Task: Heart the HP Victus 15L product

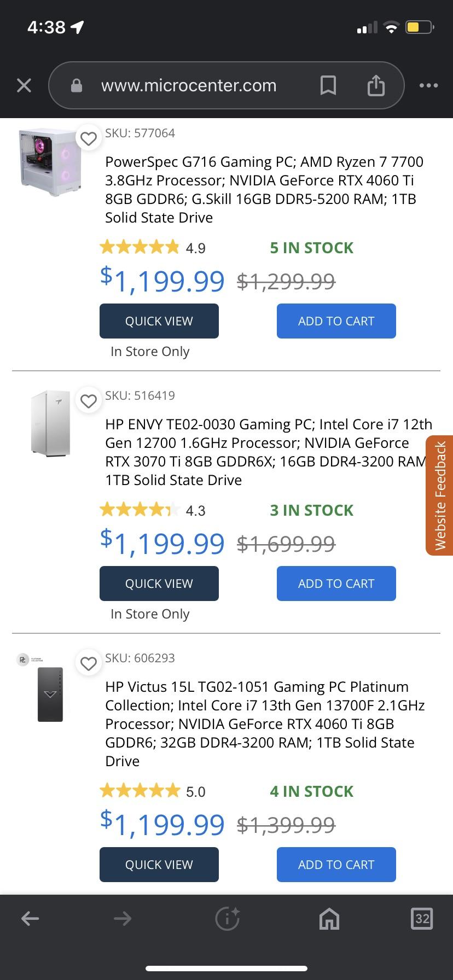Action: [x=89, y=663]
